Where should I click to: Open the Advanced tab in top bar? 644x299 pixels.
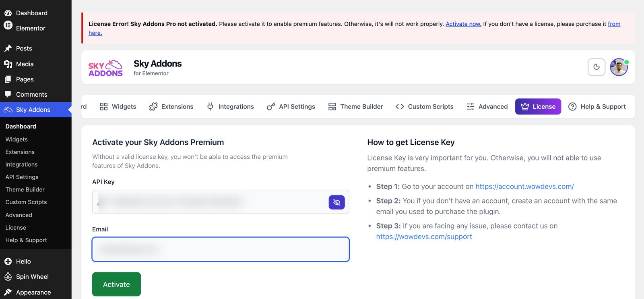pyautogui.click(x=487, y=106)
